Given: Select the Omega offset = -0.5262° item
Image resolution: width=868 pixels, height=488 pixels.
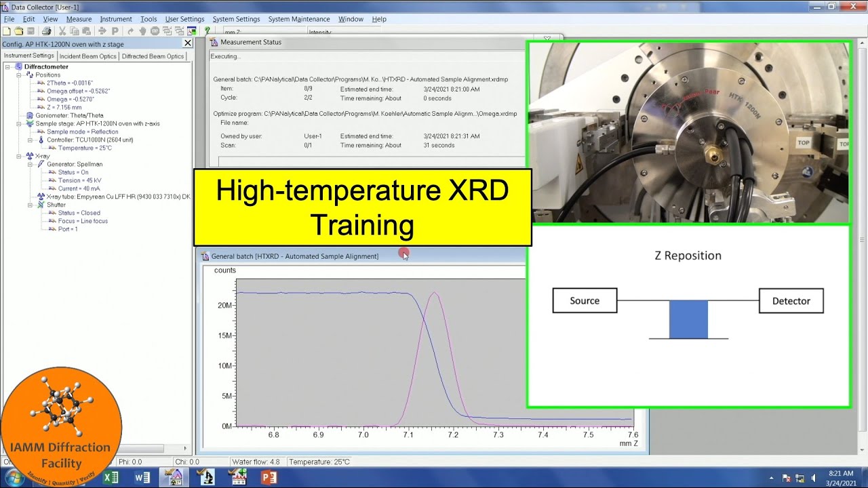Looking at the screenshot, I should coord(78,91).
